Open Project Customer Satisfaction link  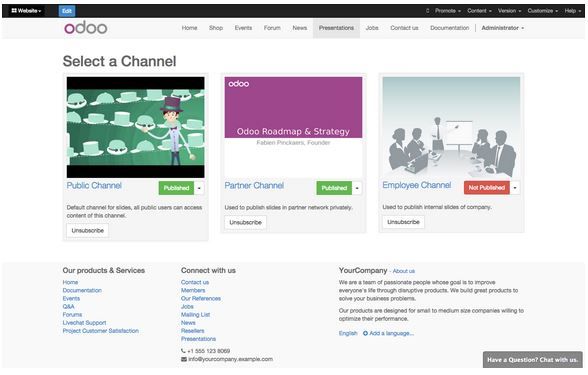pos(101,331)
